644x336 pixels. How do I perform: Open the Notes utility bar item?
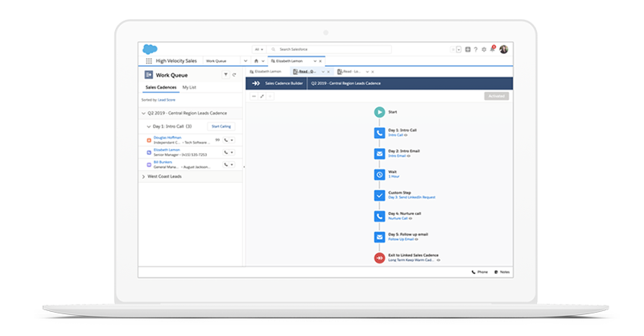502,272
